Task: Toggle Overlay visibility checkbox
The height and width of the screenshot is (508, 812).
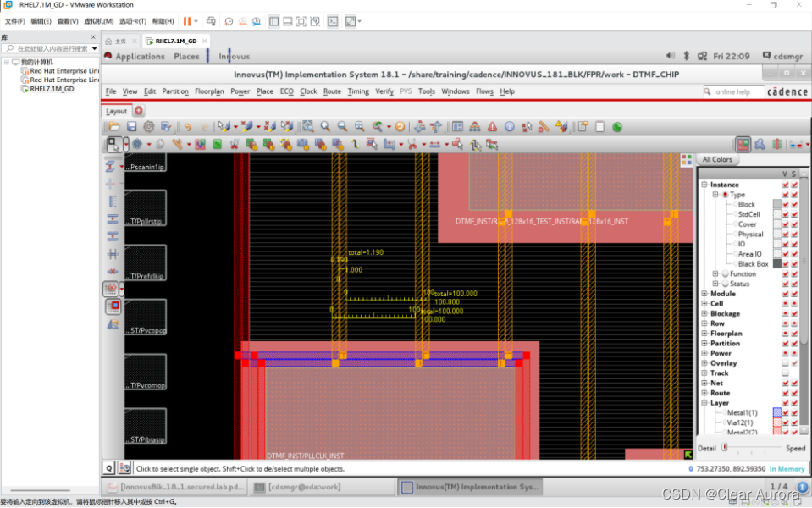Action: click(786, 363)
